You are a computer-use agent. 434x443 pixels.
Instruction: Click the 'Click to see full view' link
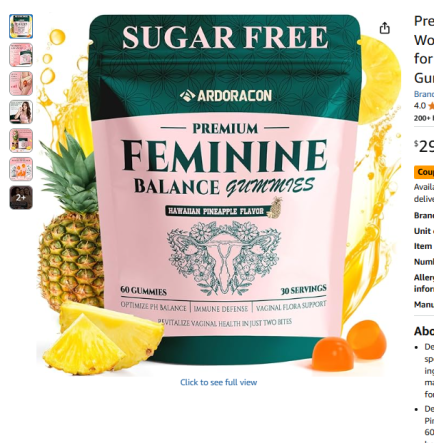(x=218, y=382)
